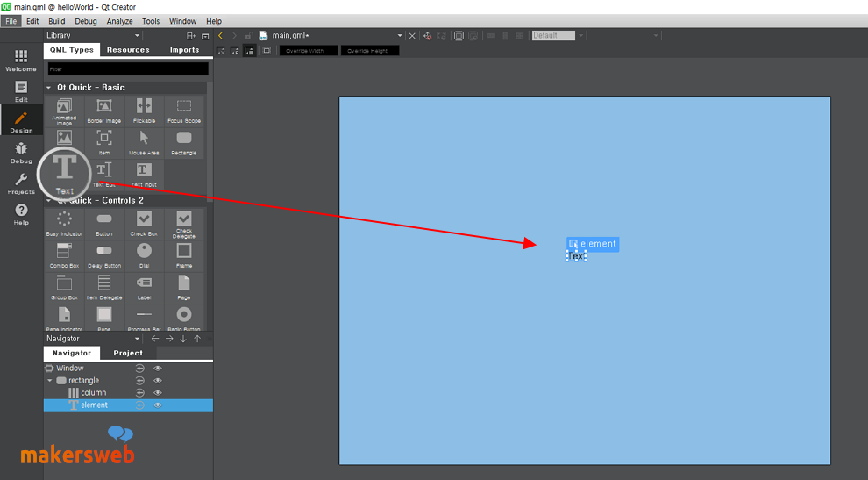The width and height of the screenshot is (868, 480).
Task: Toggle export for Window item
Action: pos(140,368)
